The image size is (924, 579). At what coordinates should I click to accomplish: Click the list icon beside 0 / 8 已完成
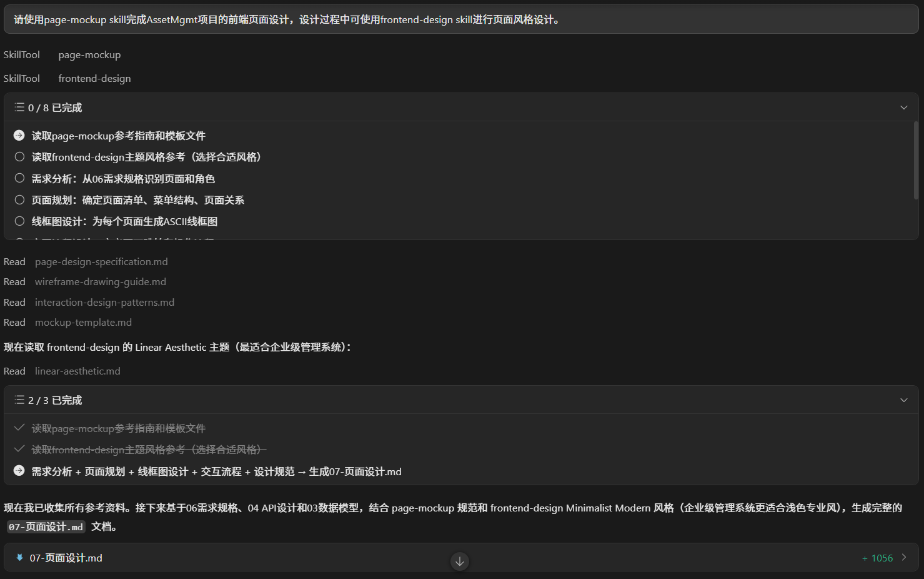point(19,108)
